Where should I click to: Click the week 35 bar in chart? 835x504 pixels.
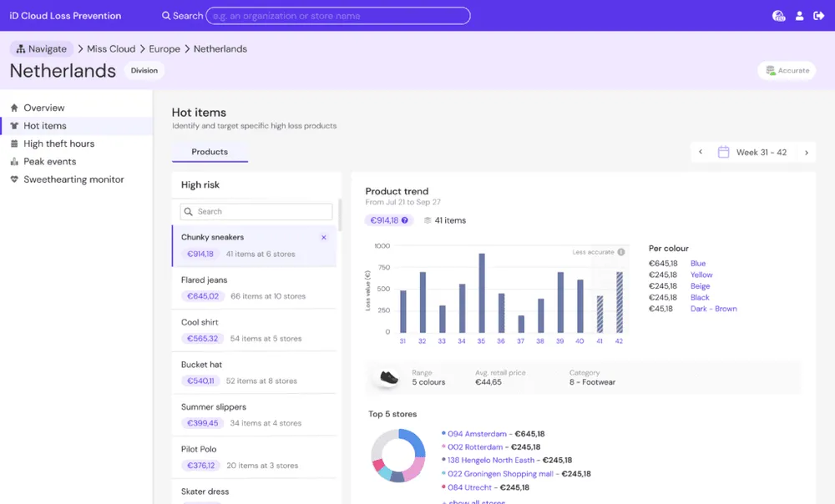482,293
